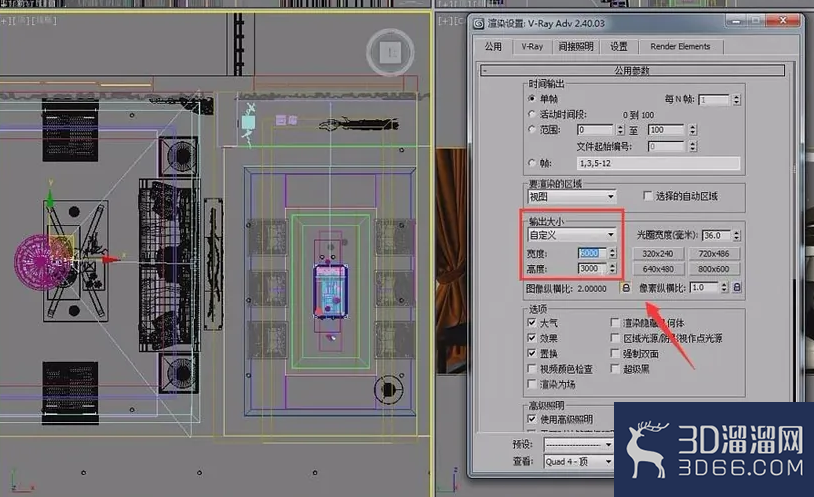
Task: Click the 高度 height spinner arrows
Action: click(x=613, y=268)
